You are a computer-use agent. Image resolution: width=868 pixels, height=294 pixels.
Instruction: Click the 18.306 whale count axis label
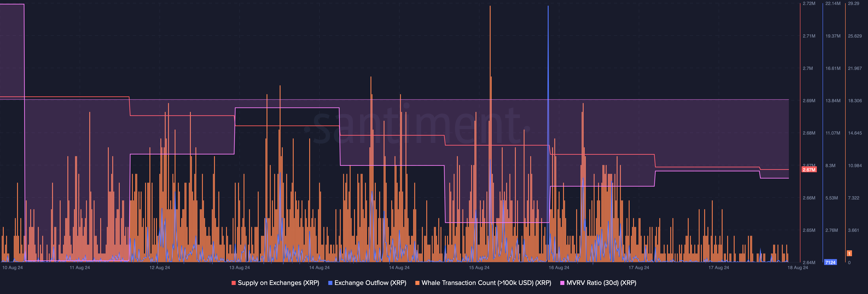855,101
